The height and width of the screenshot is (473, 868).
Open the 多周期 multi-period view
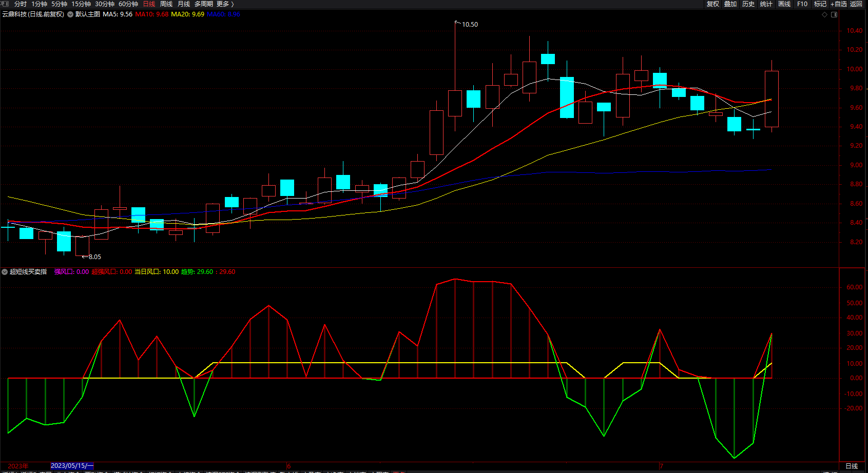click(204, 4)
